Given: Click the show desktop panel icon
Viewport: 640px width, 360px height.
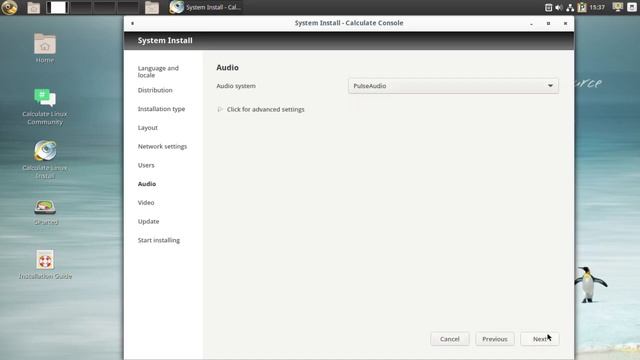Looking at the screenshot, I should tap(632, 7).
